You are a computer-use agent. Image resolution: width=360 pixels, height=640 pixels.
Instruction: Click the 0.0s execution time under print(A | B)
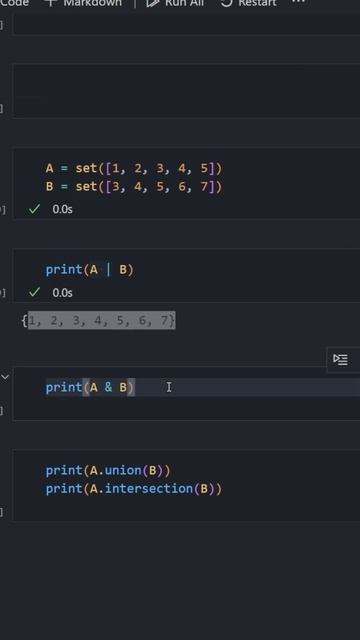tap(62, 293)
